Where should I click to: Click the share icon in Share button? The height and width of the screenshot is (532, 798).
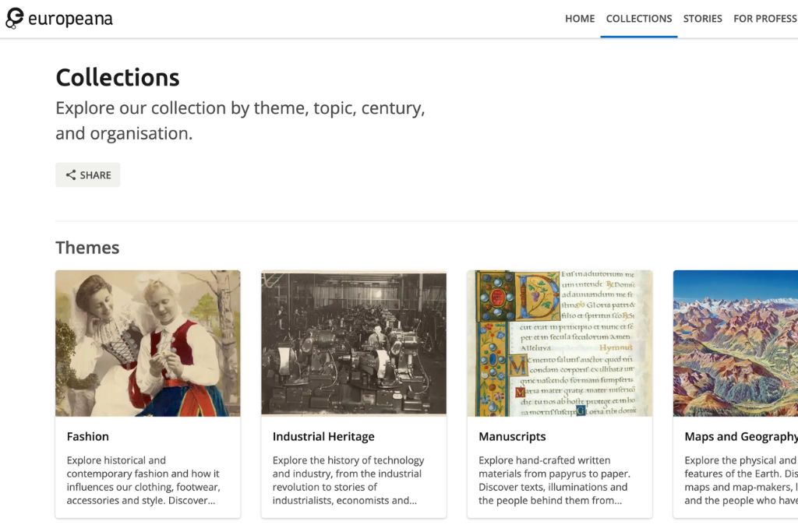tap(71, 175)
